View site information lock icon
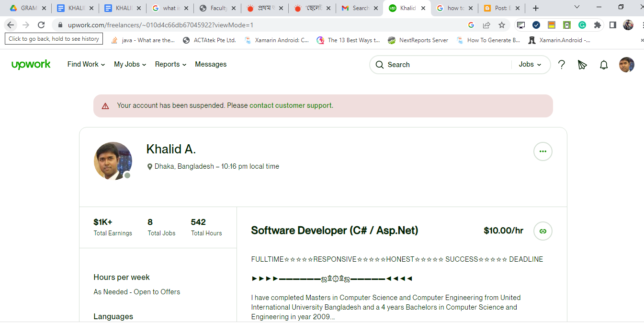This screenshot has height=324, width=644. [x=60, y=25]
